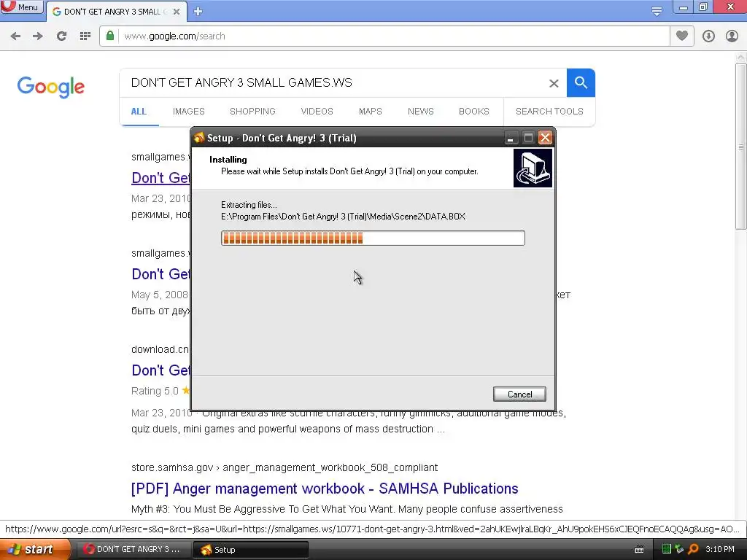Click the browser vertical scrollbar
Viewport: 747px width, 560px height.
coord(741,147)
